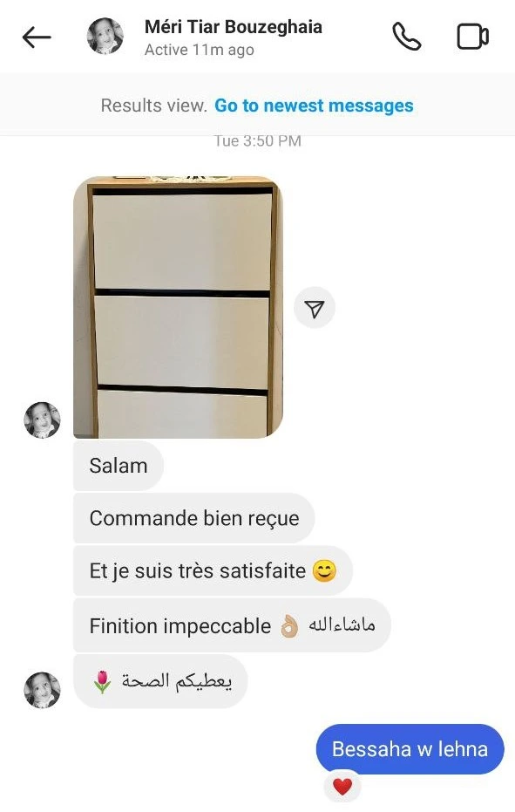Go to newest messages link
The image size is (515, 812).
pos(315,106)
